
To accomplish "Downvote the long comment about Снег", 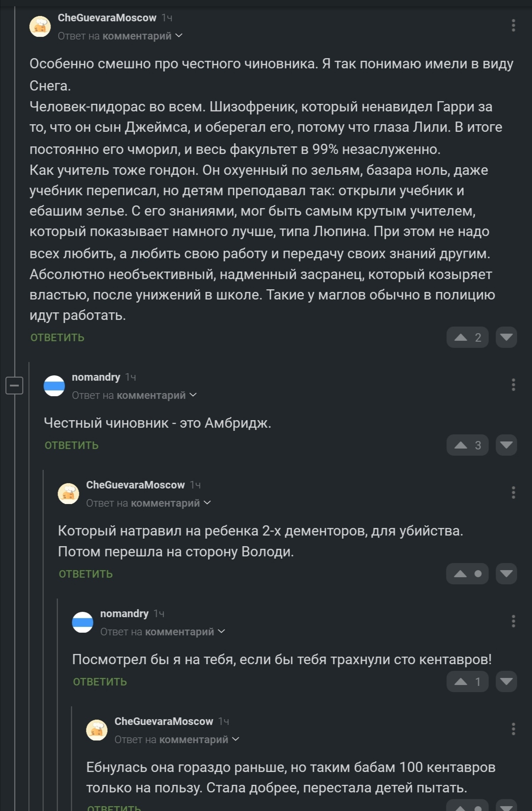I will pos(506,337).
